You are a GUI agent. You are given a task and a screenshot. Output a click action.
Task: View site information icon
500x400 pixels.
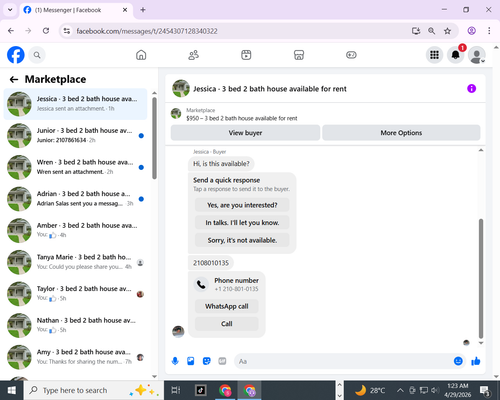coord(67,31)
